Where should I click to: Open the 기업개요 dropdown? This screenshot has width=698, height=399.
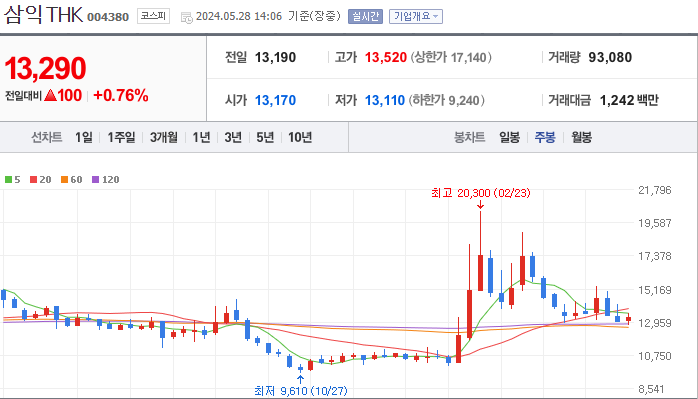point(416,16)
